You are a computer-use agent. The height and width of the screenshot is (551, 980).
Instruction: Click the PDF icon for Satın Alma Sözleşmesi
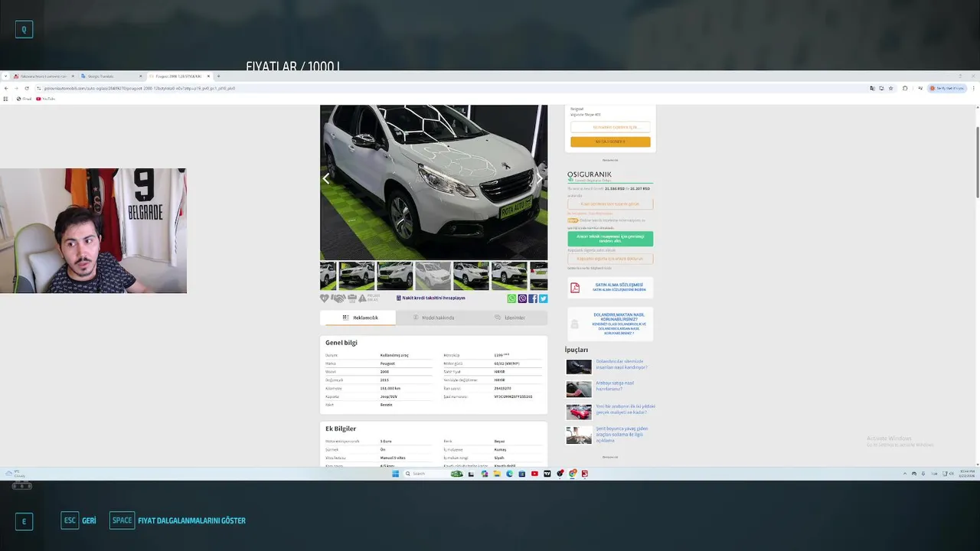pyautogui.click(x=575, y=288)
